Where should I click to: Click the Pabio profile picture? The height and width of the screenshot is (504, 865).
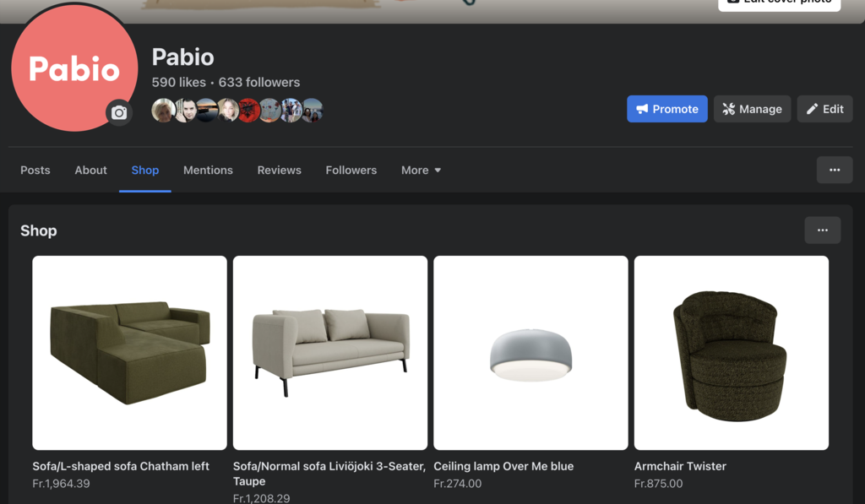coord(74,68)
